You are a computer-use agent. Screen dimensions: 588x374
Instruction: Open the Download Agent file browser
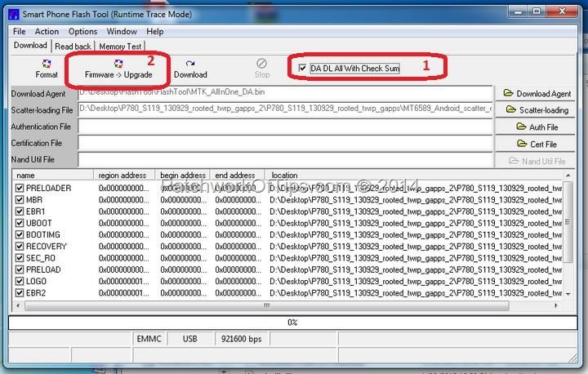click(536, 93)
